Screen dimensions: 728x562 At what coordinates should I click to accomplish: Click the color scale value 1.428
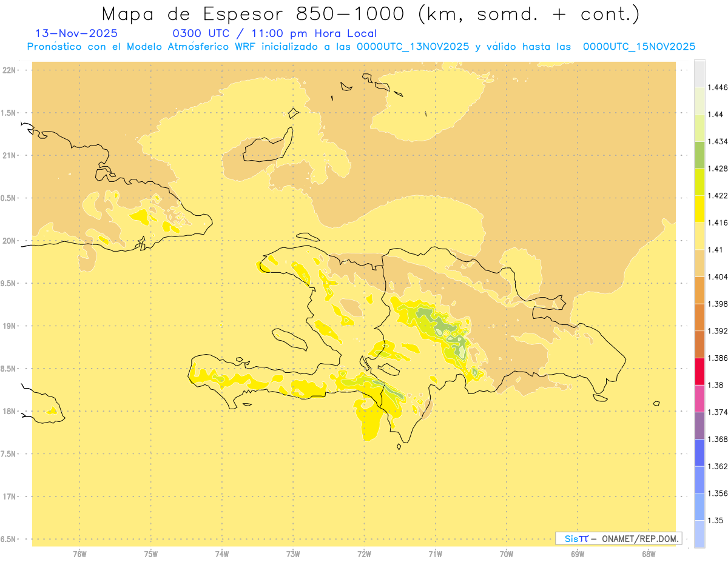718,169
